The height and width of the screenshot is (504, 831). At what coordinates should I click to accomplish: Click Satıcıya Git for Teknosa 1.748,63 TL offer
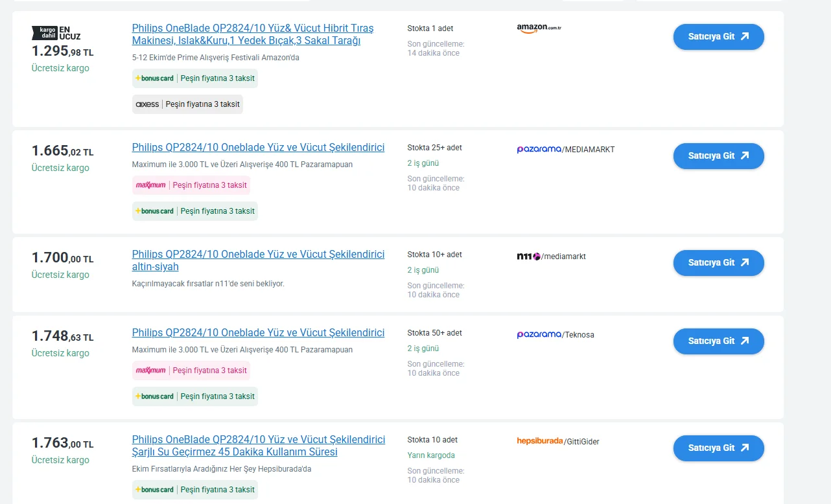click(x=718, y=341)
